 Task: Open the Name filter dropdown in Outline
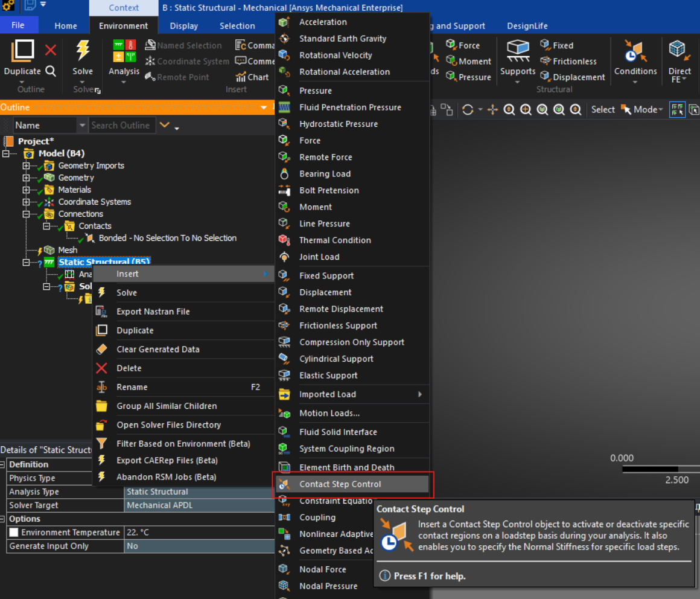tap(82, 126)
